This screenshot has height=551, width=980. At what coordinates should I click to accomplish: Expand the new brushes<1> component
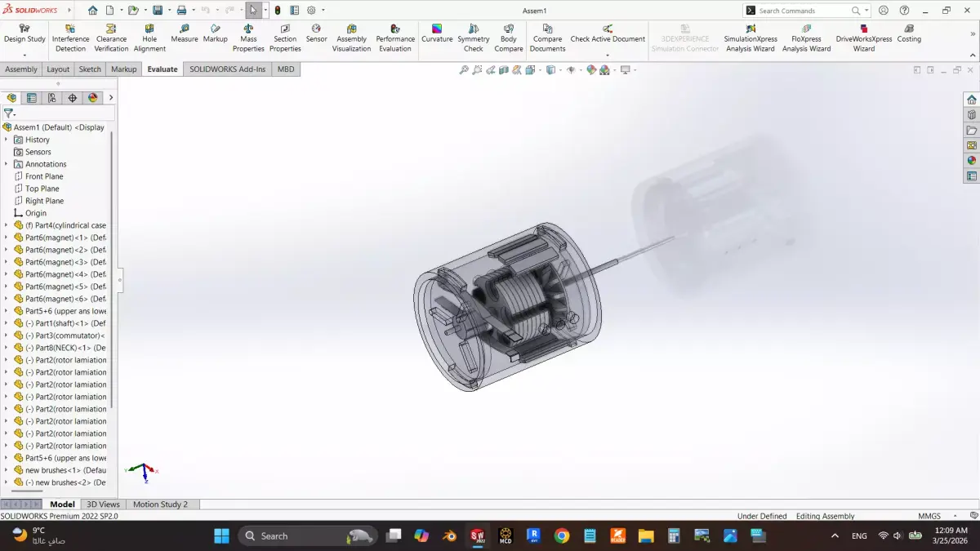pos(6,470)
